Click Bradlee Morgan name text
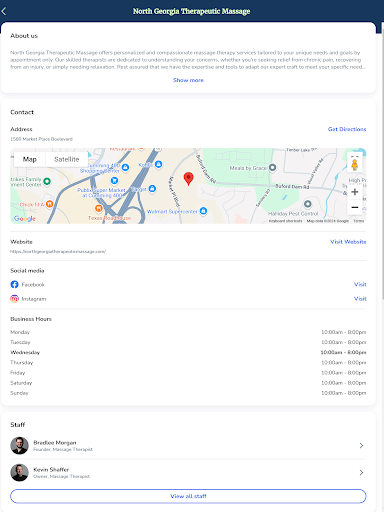 coord(55,443)
